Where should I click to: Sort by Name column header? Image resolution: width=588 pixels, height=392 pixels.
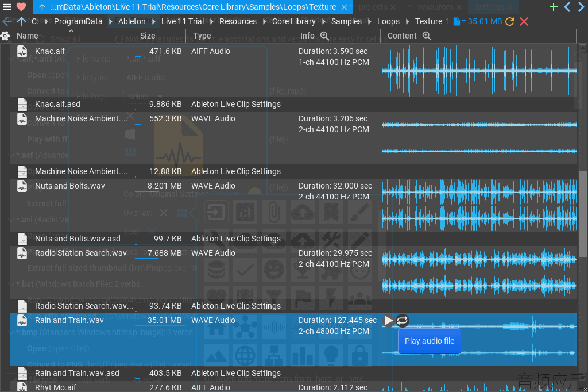pos(28,36)
